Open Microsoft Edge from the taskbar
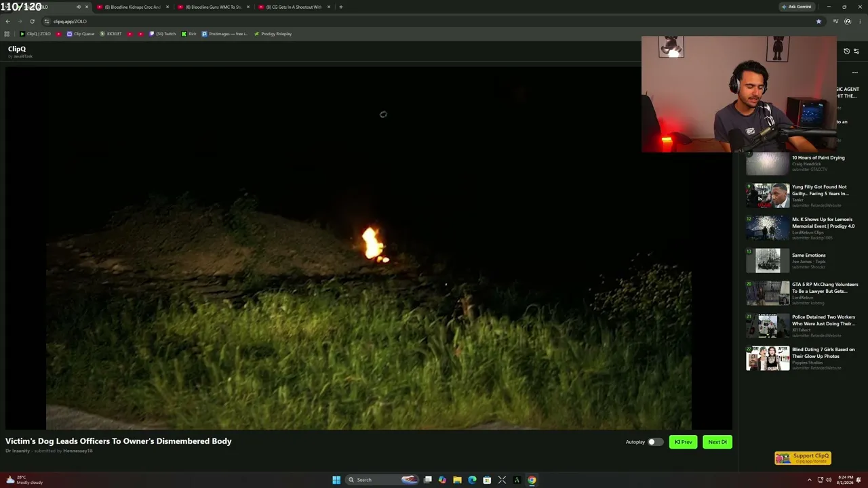868x488 pixels. (x=472, y=480)
